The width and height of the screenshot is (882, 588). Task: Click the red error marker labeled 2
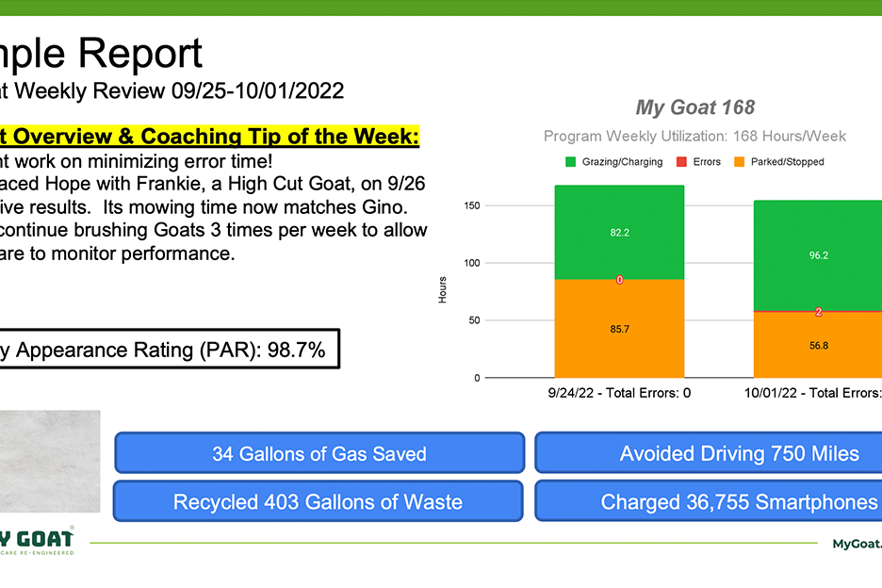click(819, 312)
